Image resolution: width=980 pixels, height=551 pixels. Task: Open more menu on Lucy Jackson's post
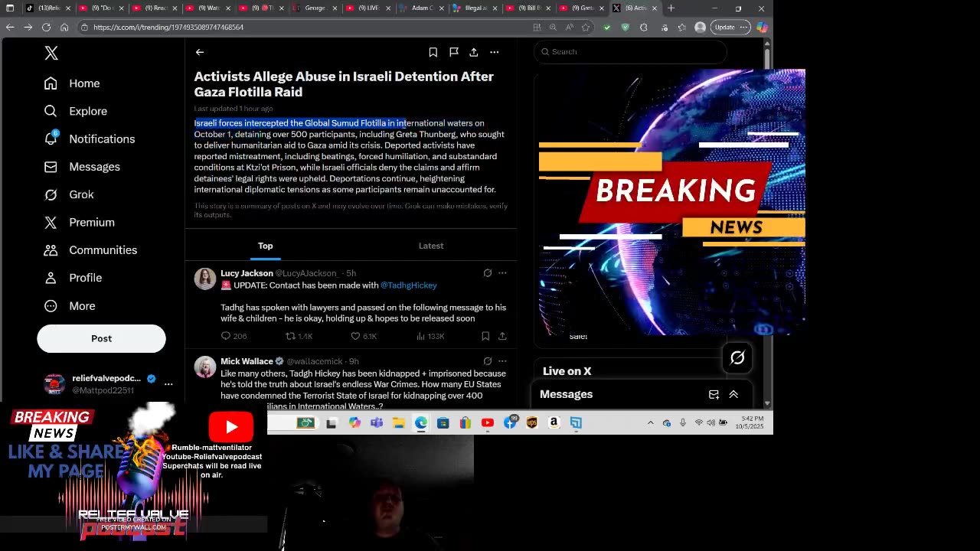point(502,273)
